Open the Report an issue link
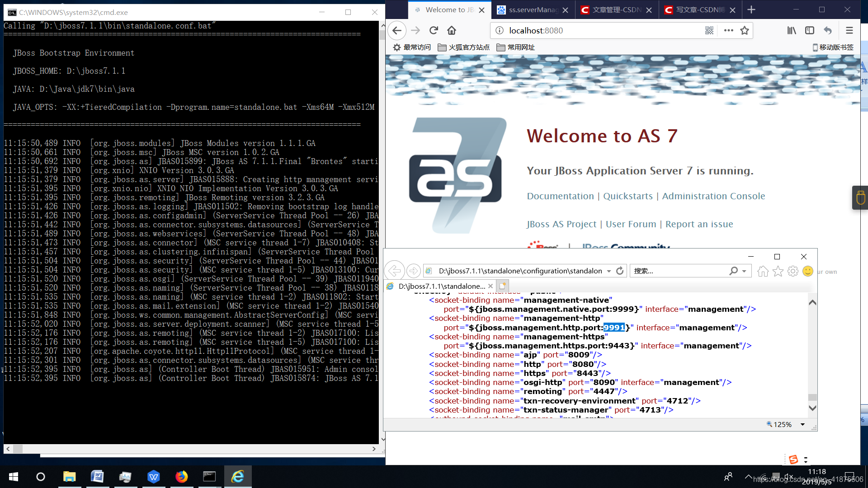 (699, 224)
